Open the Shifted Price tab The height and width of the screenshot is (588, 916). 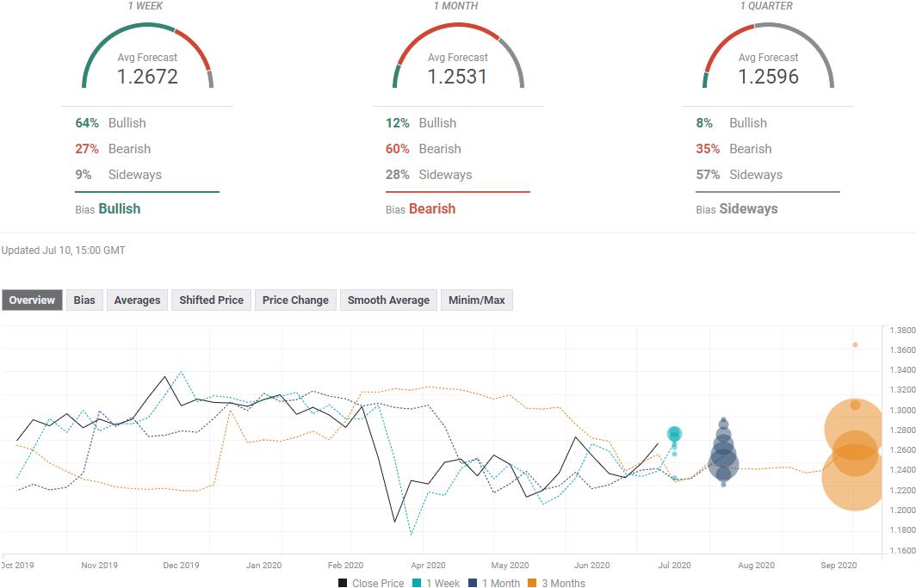pos(212,300)
